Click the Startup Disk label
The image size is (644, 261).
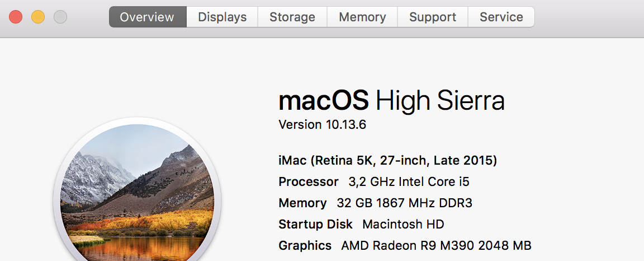315,225
